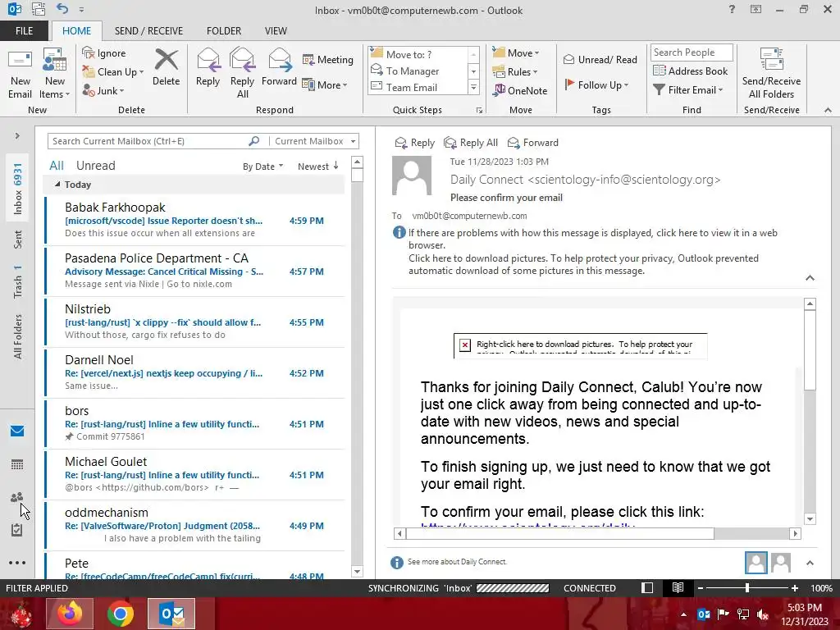Toggle Unread/Read status
This screenshot has height=630, width=840.
coord(600,59)
